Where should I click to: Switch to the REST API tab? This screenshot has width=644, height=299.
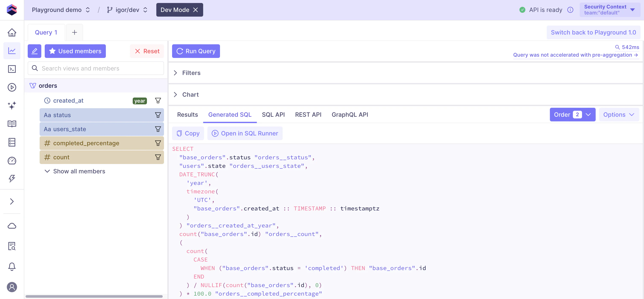tap(308, 115)
